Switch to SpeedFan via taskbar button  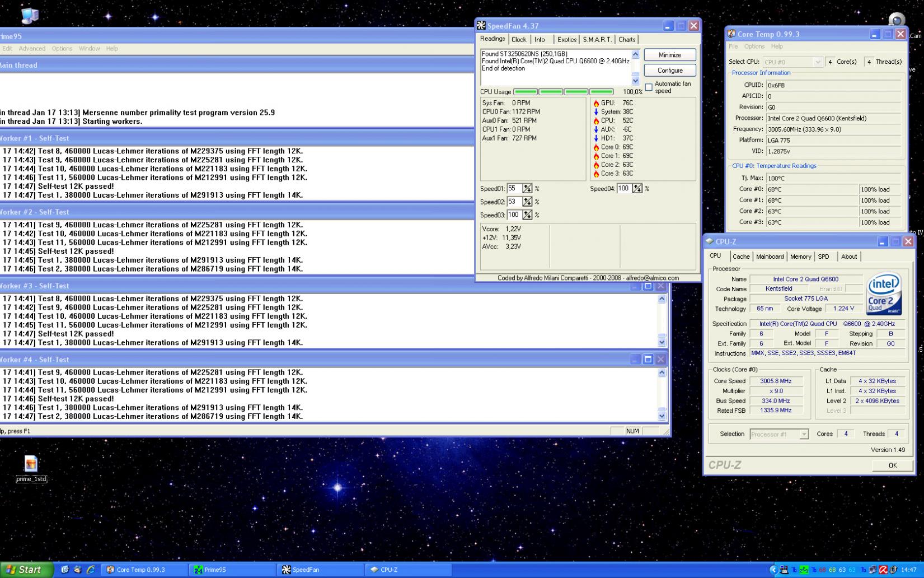coord(320,570)
